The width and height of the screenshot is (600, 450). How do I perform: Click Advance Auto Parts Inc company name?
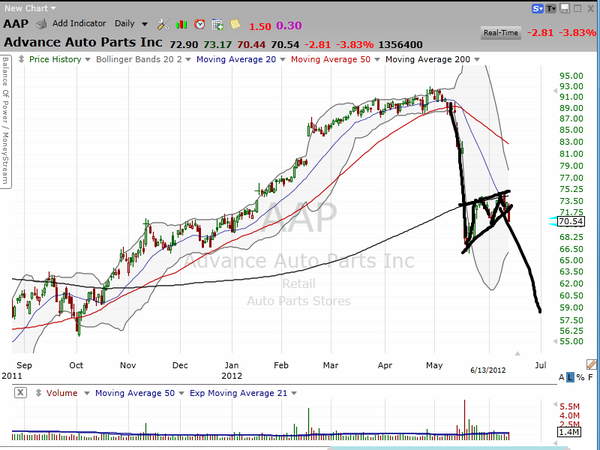pyautogui.click(x=83, y=42)
